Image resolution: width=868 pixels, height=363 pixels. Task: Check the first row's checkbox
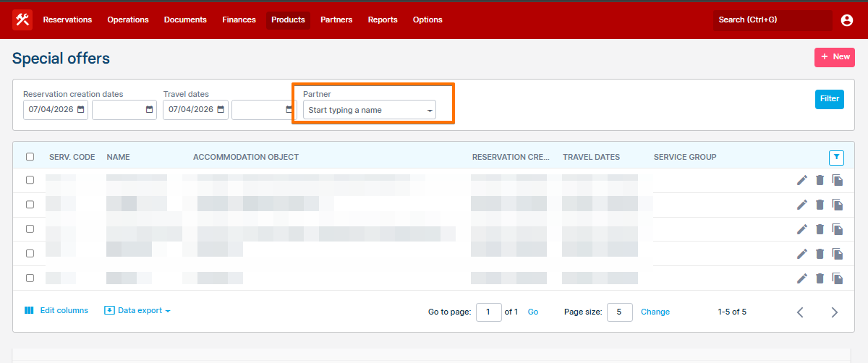[x=30, y=180]
